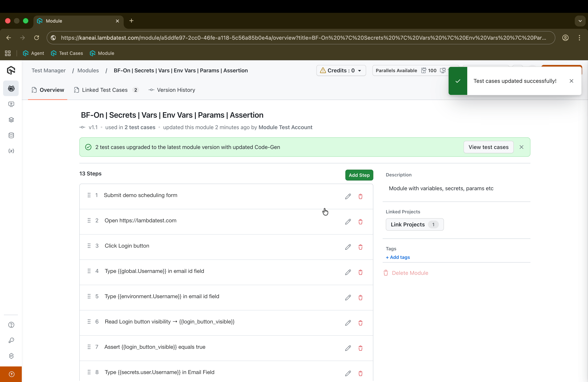Open the variables icon in sidebar

pos(11,151)
